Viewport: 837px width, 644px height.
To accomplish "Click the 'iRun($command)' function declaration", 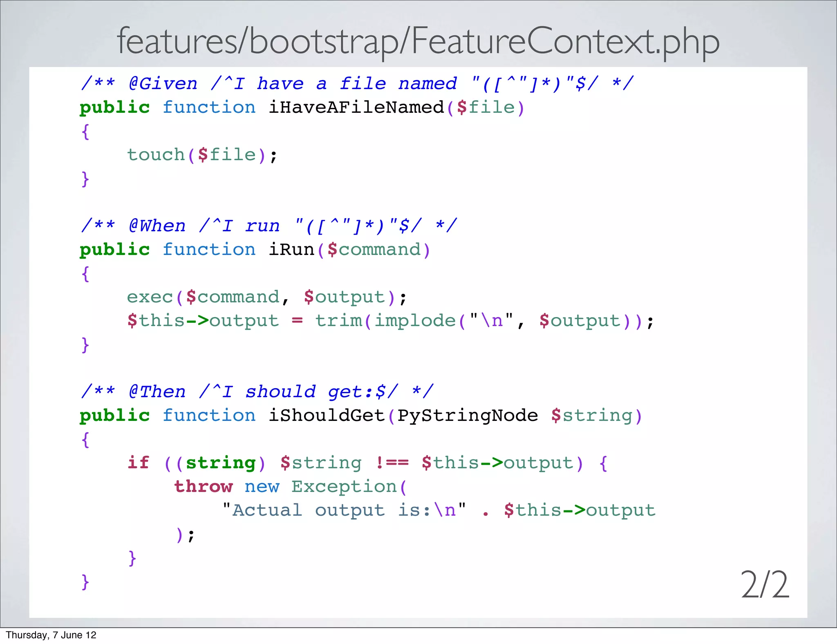I will pos(255,250).
